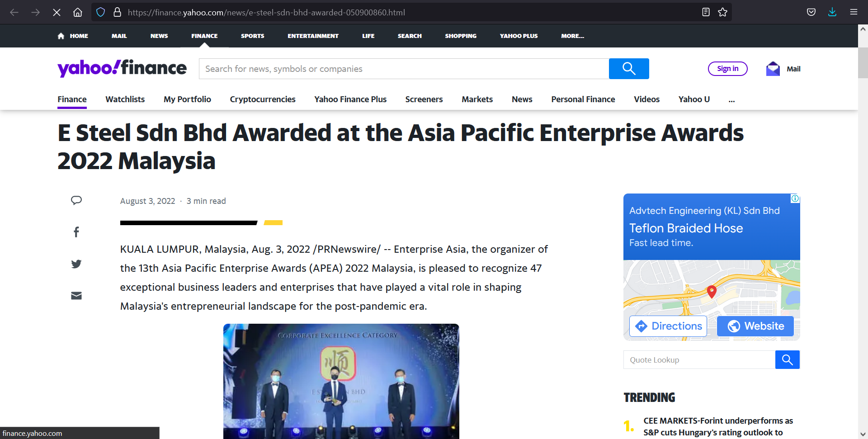
Task: Expand the MORE... menu in top bar
Action: coord(572,36)
